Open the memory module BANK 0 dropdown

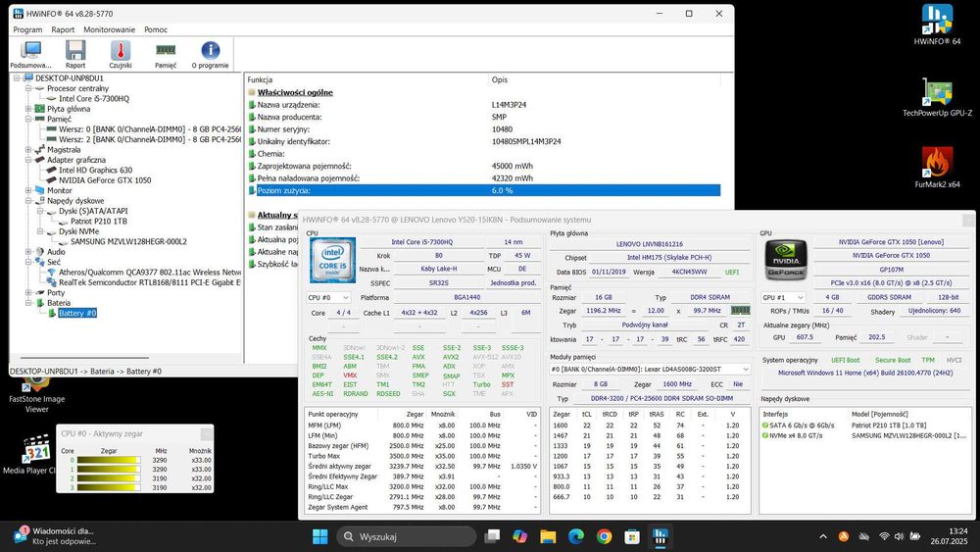coord(650,369)
